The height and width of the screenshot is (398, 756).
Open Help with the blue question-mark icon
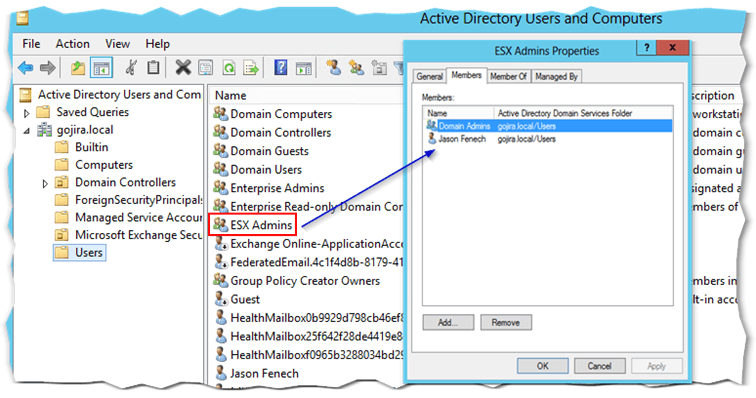[x=281, y=68]
